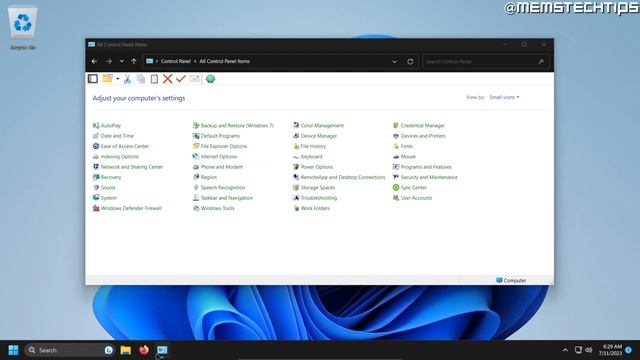The image size is (640, 360).
Task: Click the Paste clipboard toolbar icon
Action: point(154,79)
